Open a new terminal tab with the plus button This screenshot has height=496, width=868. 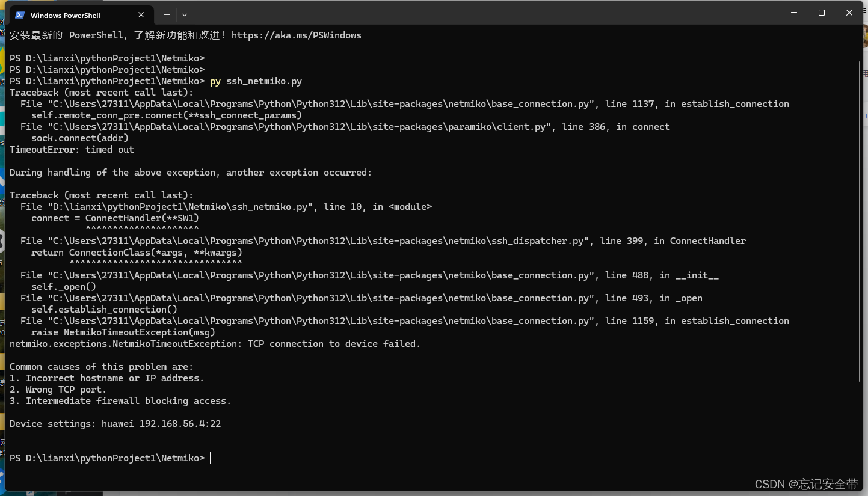(167, 14)
